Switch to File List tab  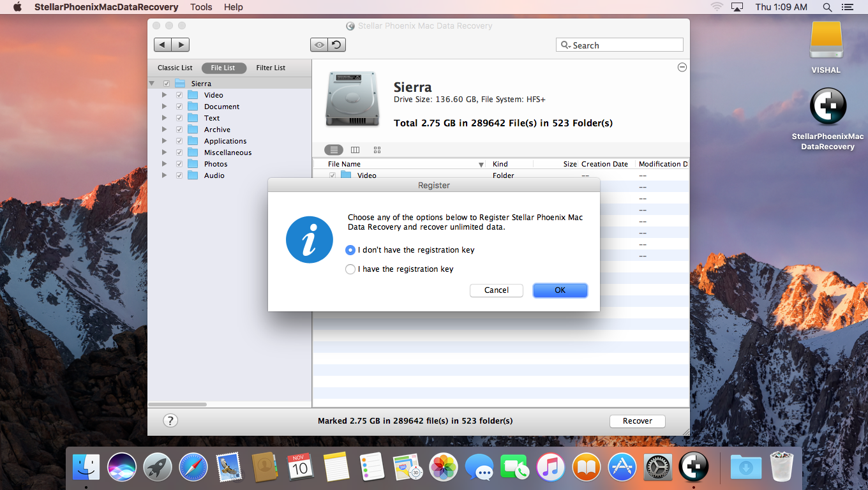[223, 68]
